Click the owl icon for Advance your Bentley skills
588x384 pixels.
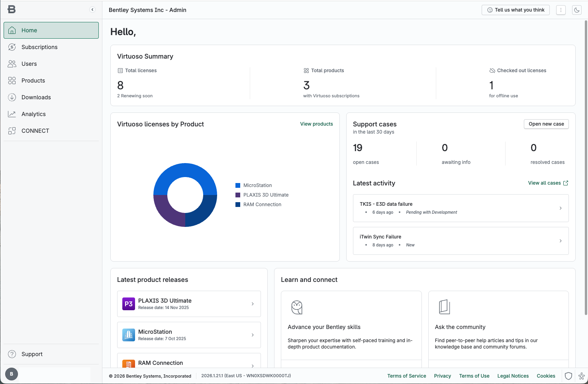click(x=297, y=307)
